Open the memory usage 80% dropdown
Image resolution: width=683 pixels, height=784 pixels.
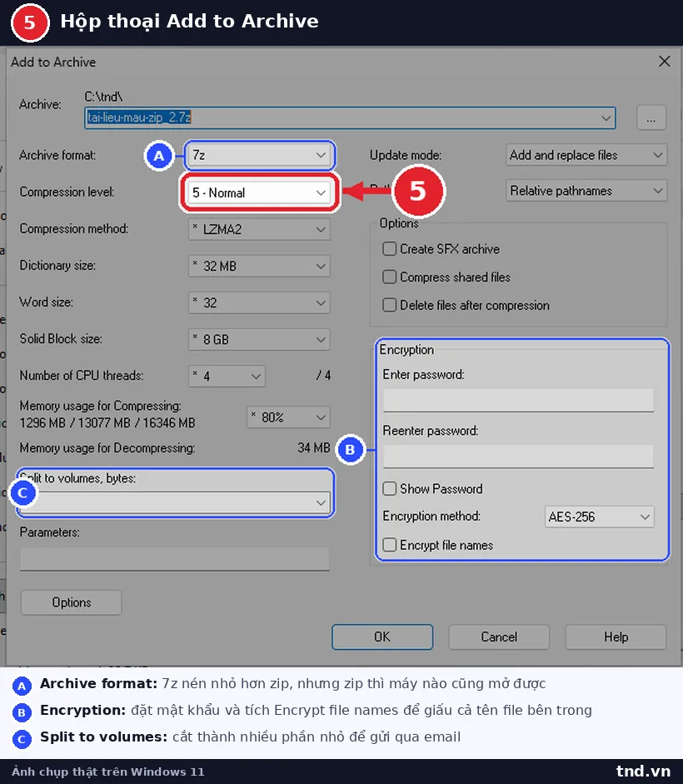[x=288, y=417]
